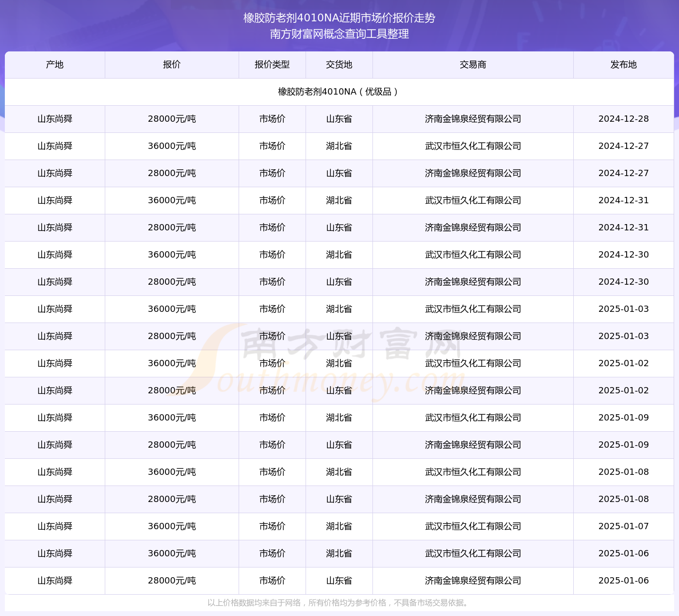Click 湖北省 in the 2024-12-31 row
The width and height of the screenshot is (679, 616).
coord(339,200)
